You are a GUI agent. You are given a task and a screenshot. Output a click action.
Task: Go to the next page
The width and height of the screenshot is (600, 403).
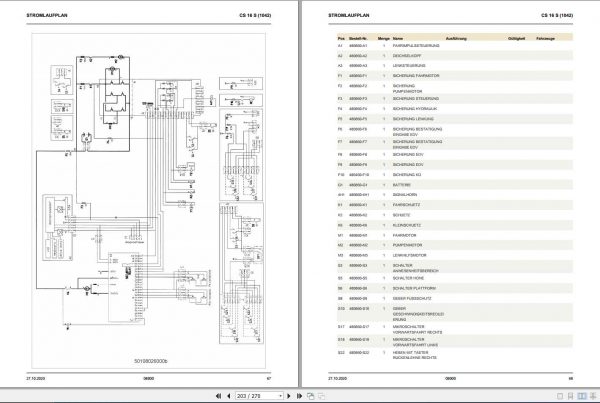289,396
